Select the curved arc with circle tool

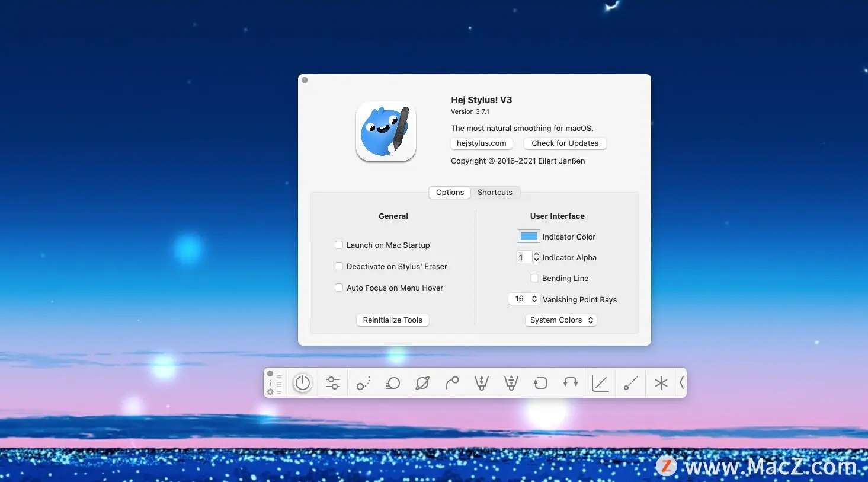coord(452,383)
